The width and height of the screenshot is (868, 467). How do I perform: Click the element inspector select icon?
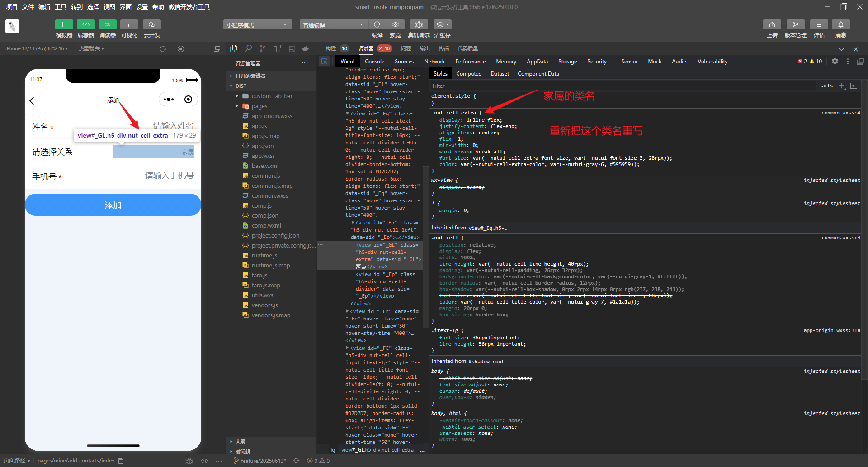point(325,62)
